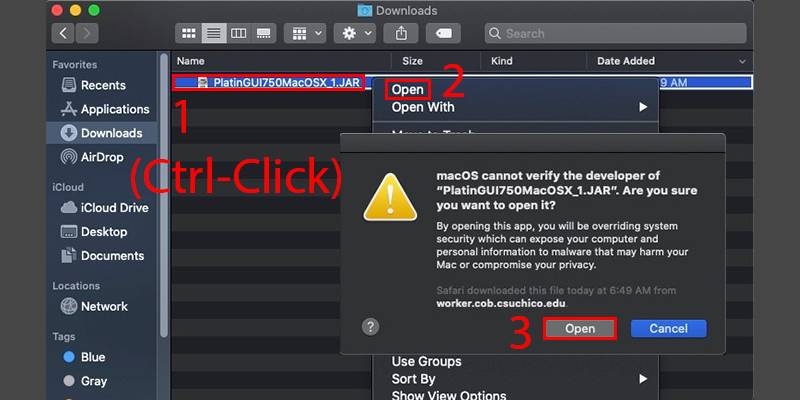
Task: Click the sidebar vertical scrollbar
Action: coord(164,194)
